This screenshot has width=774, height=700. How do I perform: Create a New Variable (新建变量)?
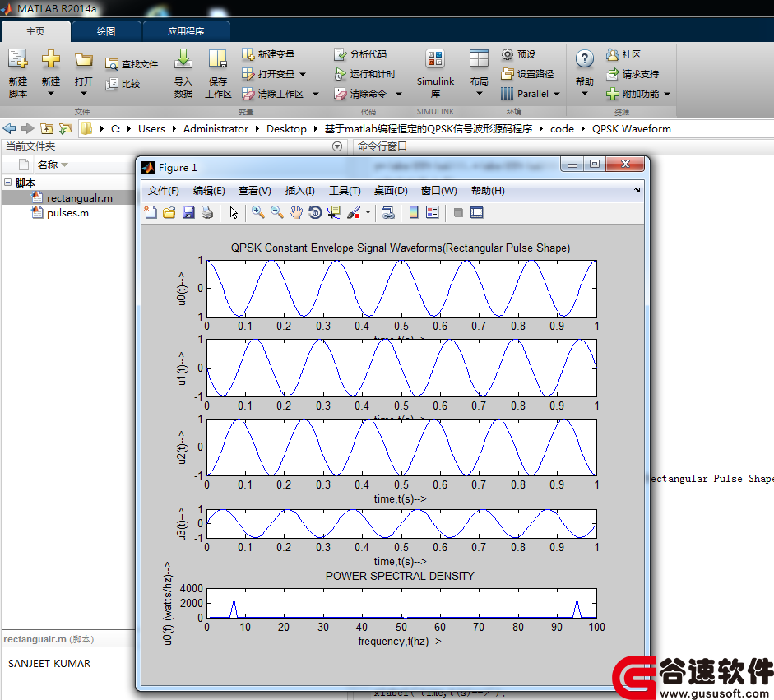(x=268, y=54)
